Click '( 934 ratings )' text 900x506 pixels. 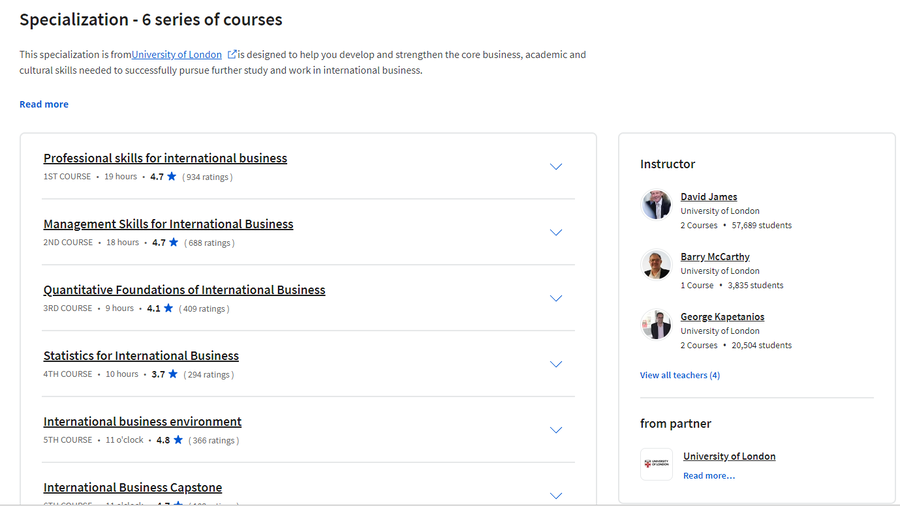207,177
